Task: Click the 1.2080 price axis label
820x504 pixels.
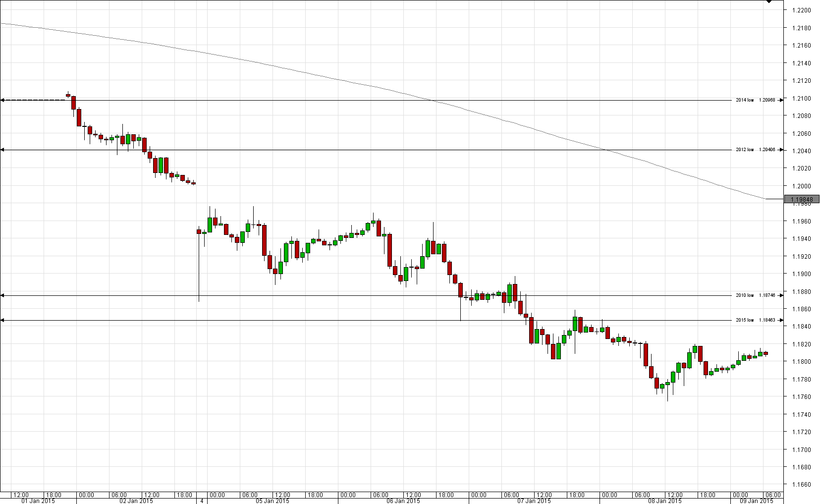Action: point(802,116)
